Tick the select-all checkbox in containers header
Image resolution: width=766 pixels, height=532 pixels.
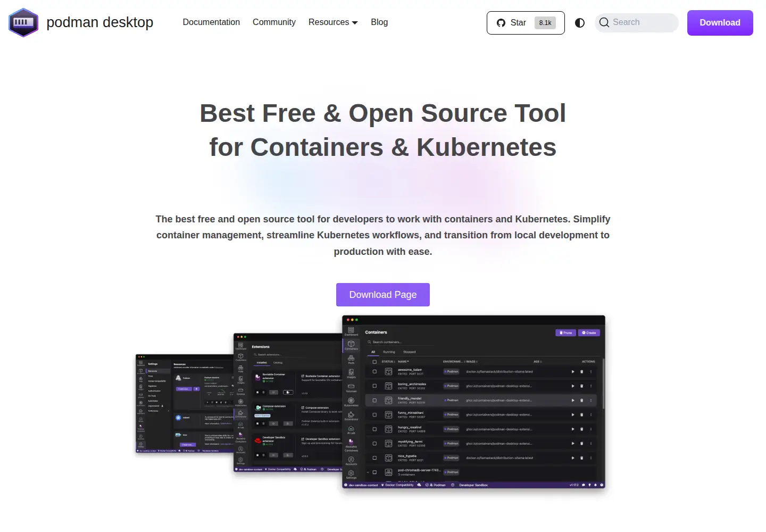click(374, 362)
